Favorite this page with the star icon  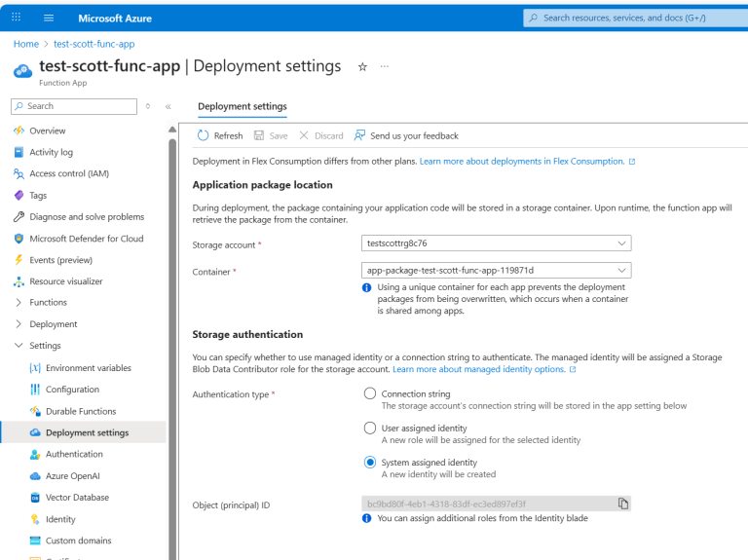(362, 67)
